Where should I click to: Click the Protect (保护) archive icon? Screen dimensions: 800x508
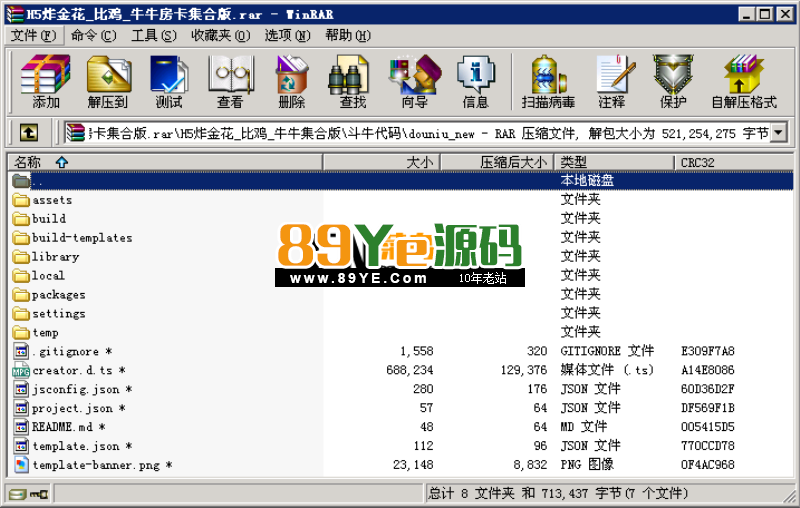673,81
